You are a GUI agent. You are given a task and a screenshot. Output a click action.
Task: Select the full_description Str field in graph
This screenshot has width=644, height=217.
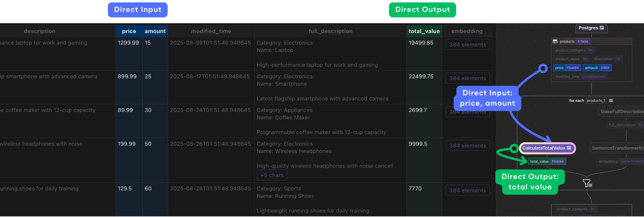click(625, 125)
